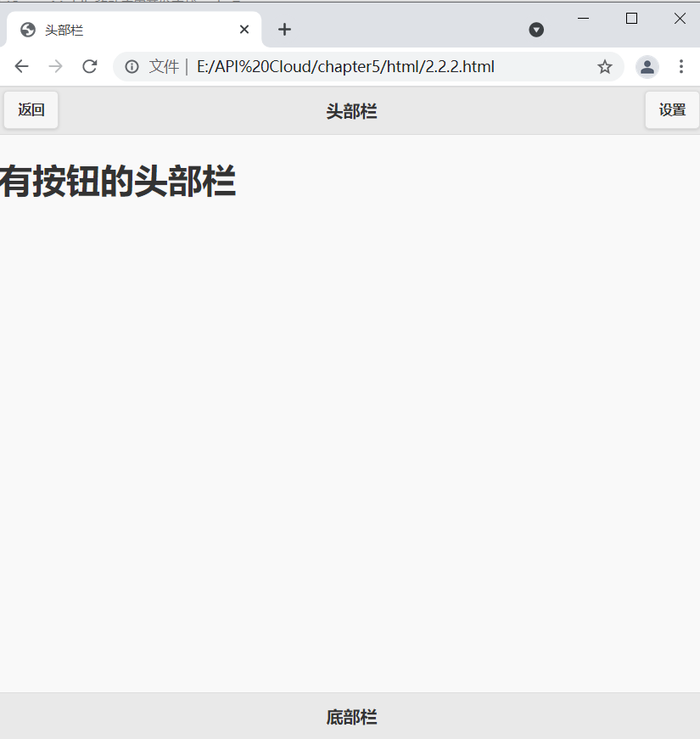Open the Chrome three-dot menu
This screenshot has width=700, height=739.
pos(682,66)
